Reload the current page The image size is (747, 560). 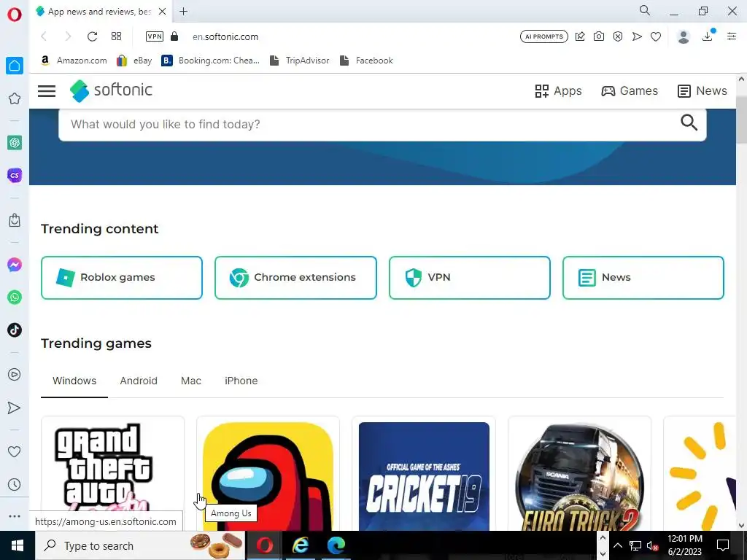pyautogui.click(x=92, y=36)
